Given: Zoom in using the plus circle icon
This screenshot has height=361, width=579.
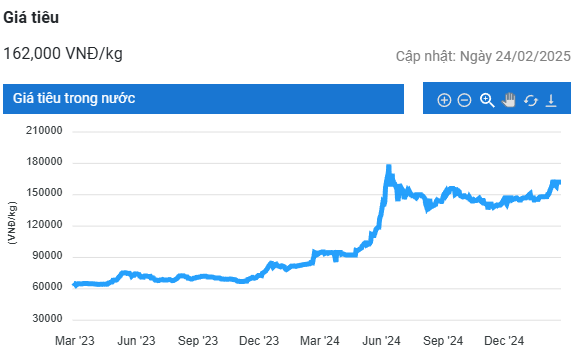Looking at the screenshot, I should click(x=444, y=100).
